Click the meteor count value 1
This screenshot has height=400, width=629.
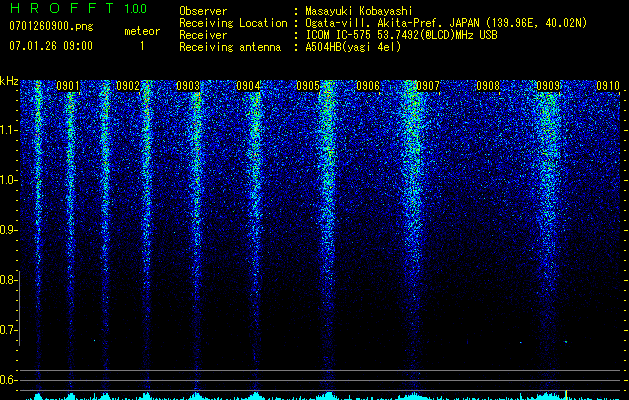141,46
